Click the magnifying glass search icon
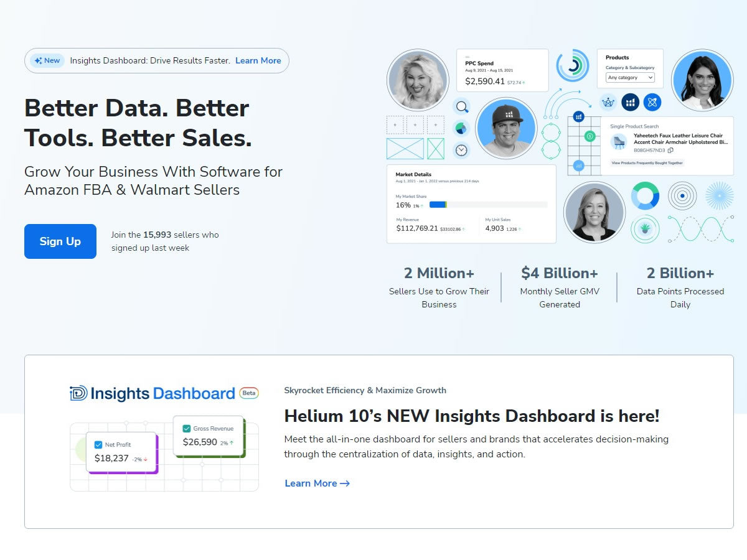This screenshot has height=560, width=747. [x=461, y=107]
